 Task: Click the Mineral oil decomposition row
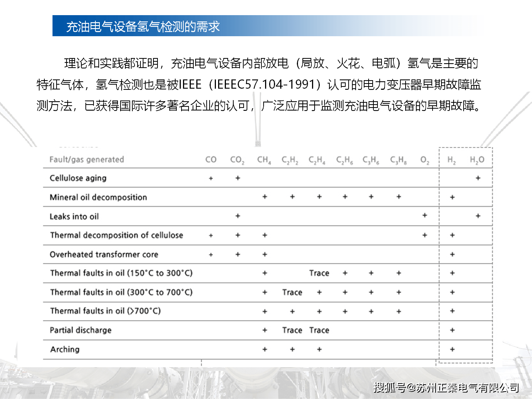point(98,197)
